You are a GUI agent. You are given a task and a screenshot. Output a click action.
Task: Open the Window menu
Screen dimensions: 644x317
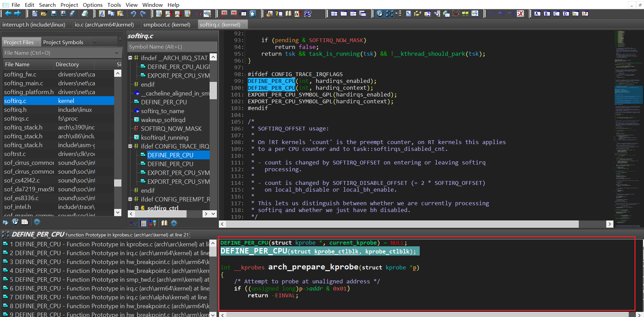(x=153, y=5)
